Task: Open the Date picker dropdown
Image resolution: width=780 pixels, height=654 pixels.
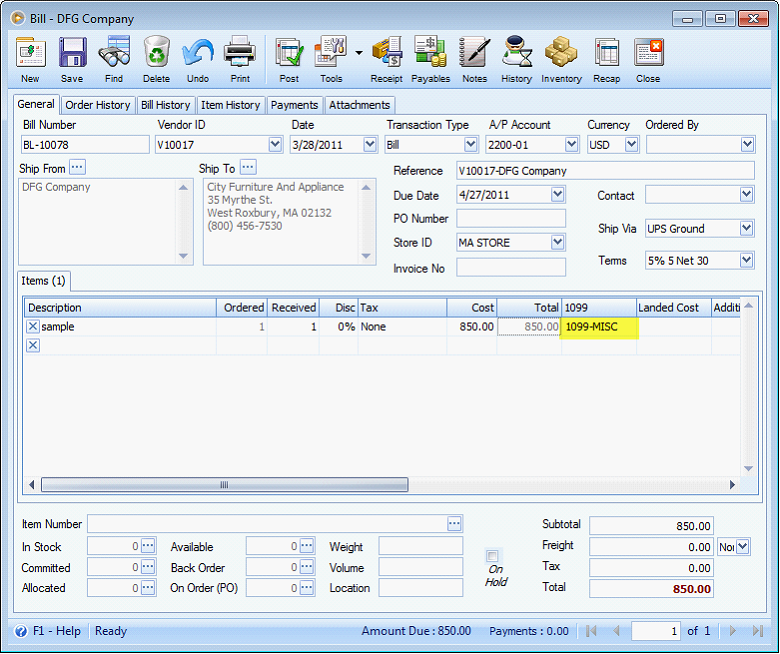Action: tap(370, 145)
